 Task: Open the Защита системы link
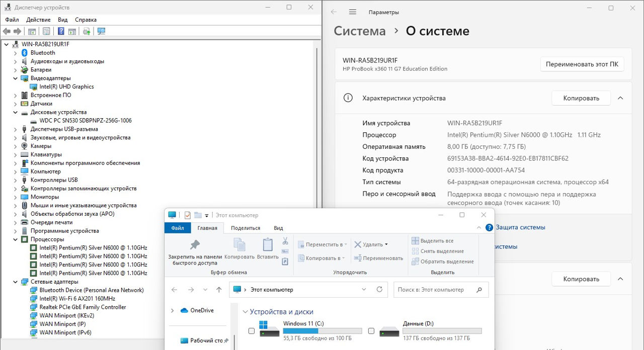(x=520, y=227)
